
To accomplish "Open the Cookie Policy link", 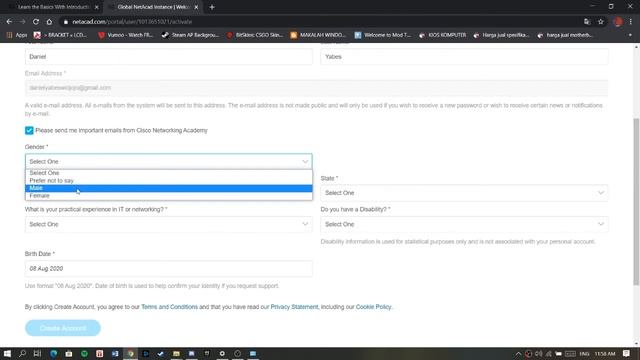I will coord(373,307).
